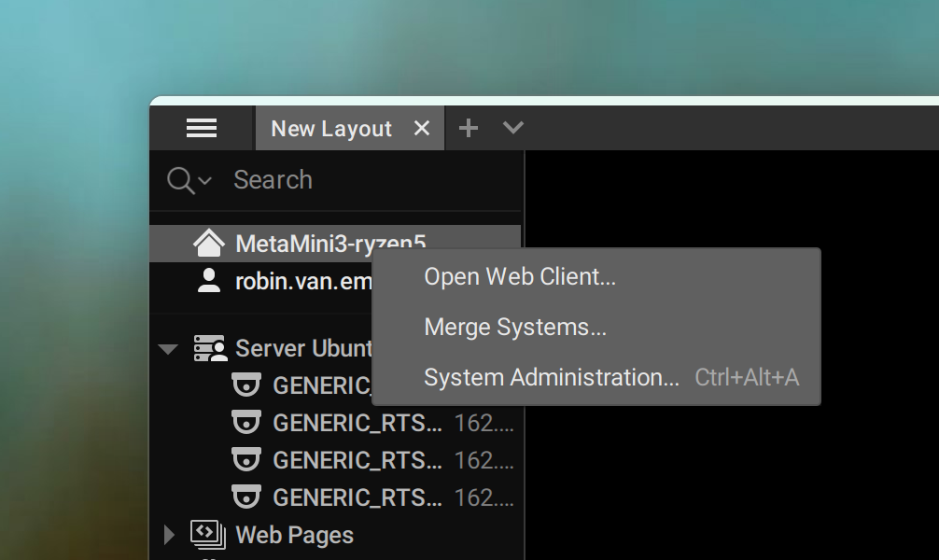Expand the Web Pages node
The width and height of the screenshot is (939, 560).
pyautogui.click(x=169, y=535)
